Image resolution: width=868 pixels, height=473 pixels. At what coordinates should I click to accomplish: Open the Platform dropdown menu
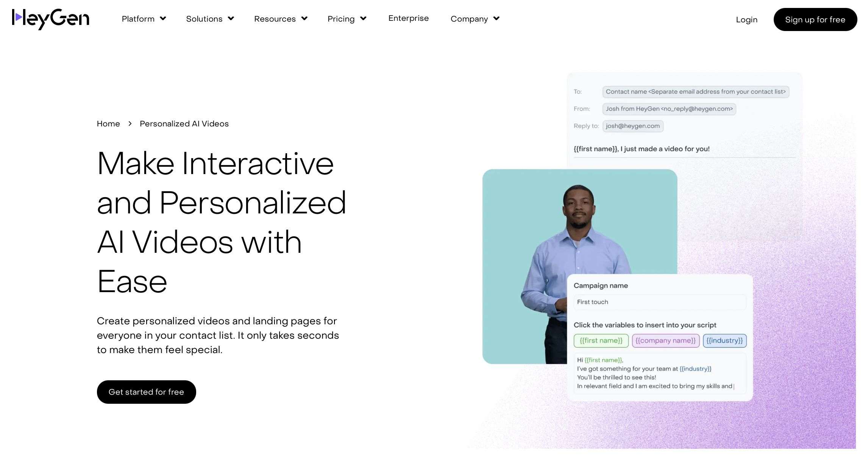[x=144, y=19]
